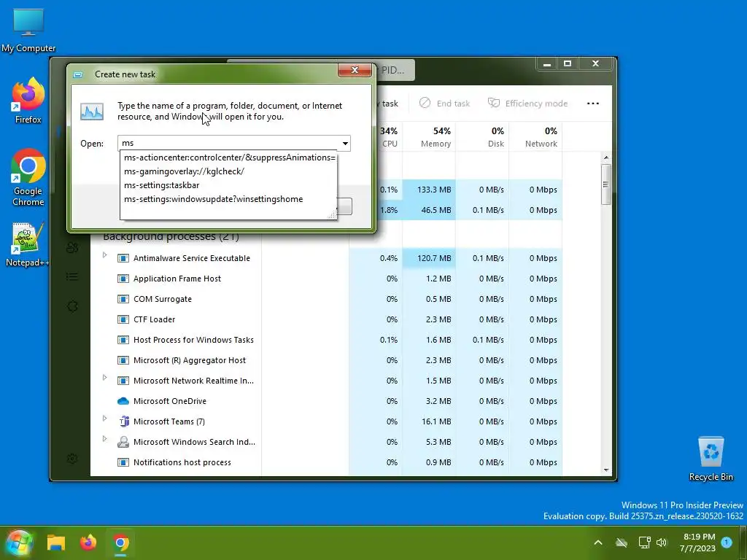
Task: Expand Microsoft Network Realtime Inspection row
Action: point(105,378)
